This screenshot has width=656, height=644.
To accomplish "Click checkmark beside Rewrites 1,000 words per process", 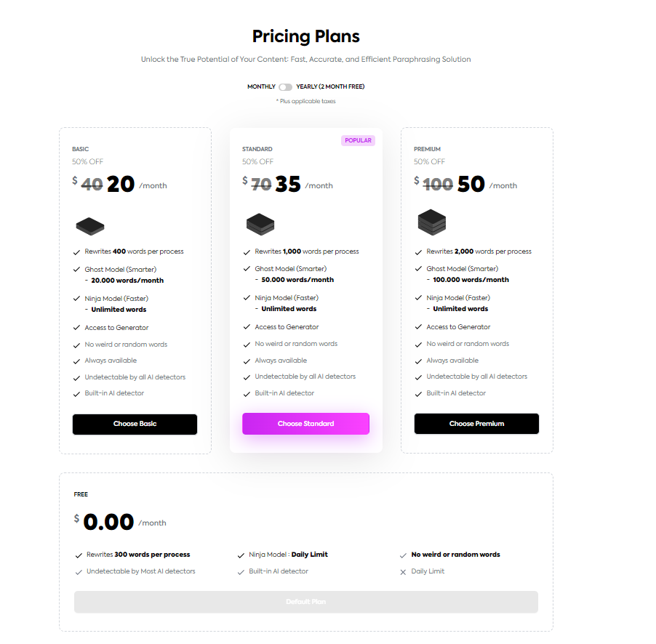I will tap(247, 252).
